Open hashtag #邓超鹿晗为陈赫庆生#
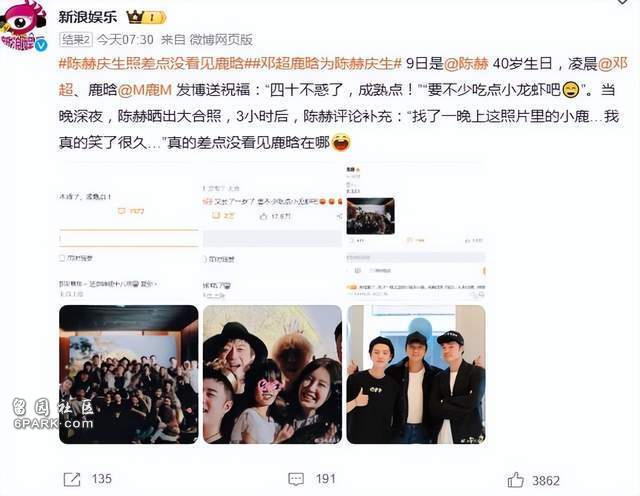The image size is (640, 496). [323, 64]
